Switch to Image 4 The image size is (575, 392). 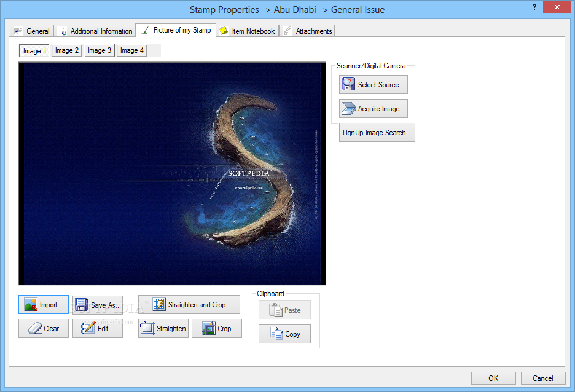coord(132,50)
